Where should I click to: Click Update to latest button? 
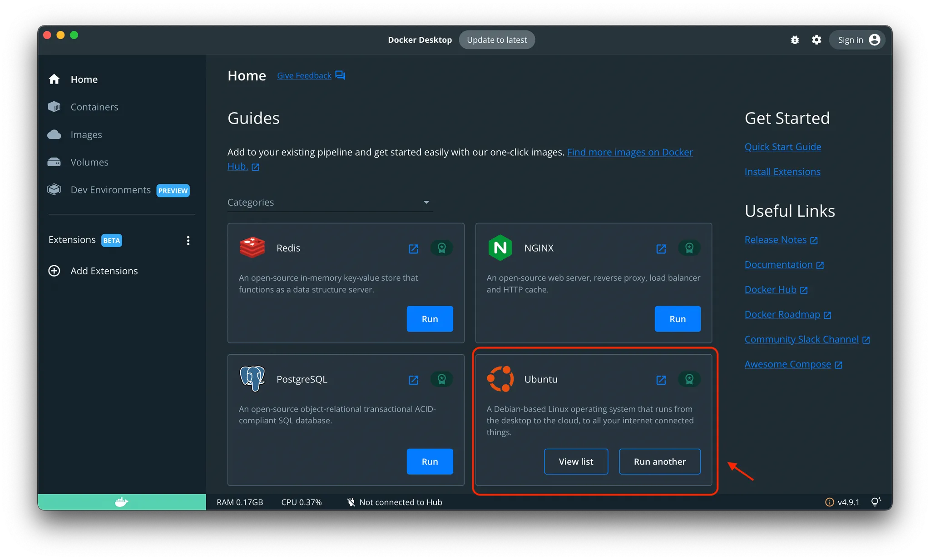click(x=497, y=40)
